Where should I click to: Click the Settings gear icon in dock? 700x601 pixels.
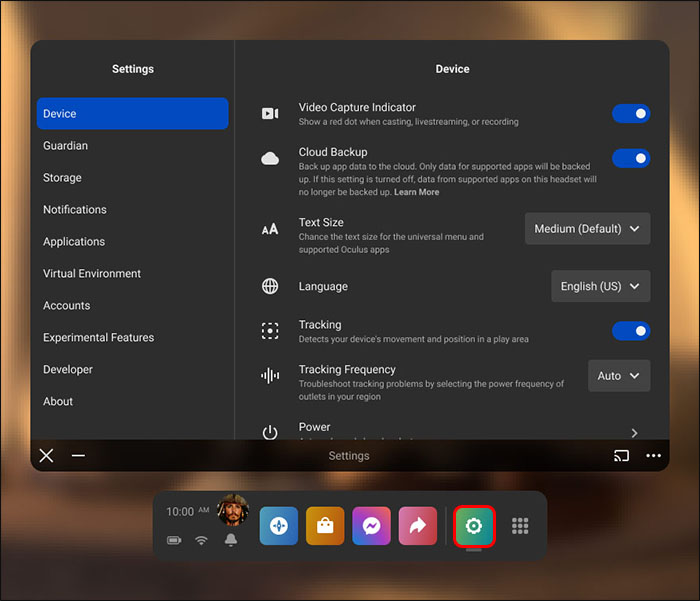(x=474, y=526)
